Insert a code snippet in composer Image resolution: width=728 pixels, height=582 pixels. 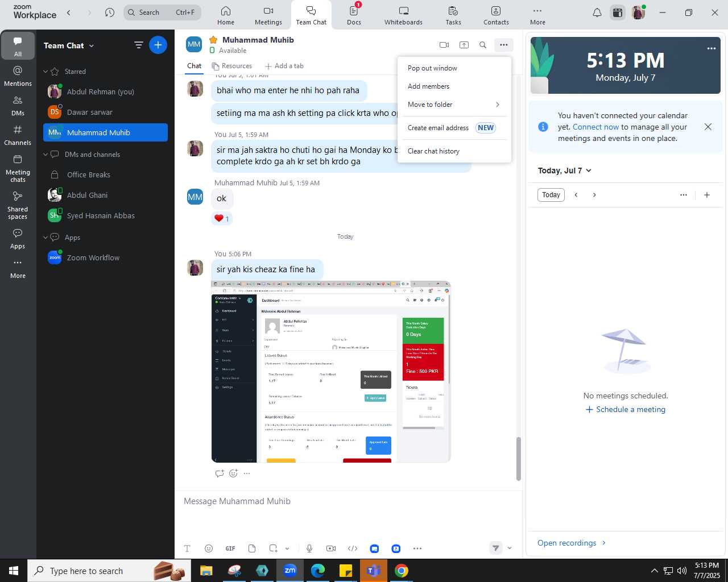353,548
